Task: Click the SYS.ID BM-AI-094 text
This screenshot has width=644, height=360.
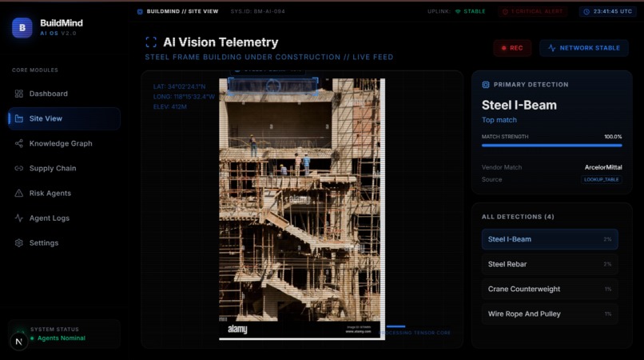Action: (x=257, y=11)
